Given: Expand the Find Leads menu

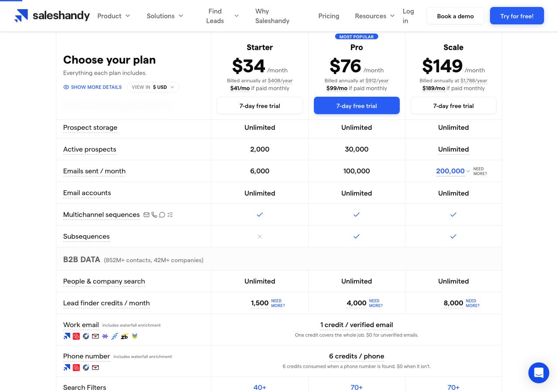Looking at the screenshot, I should pos(223,16).
